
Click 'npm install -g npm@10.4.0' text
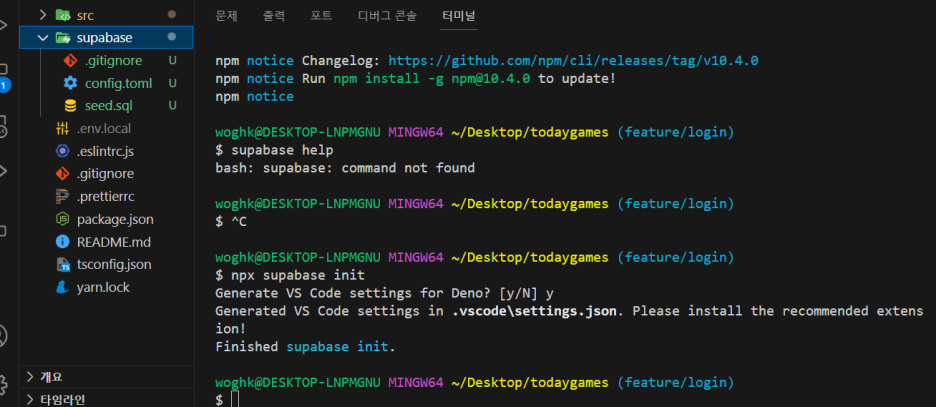[432, 79]
